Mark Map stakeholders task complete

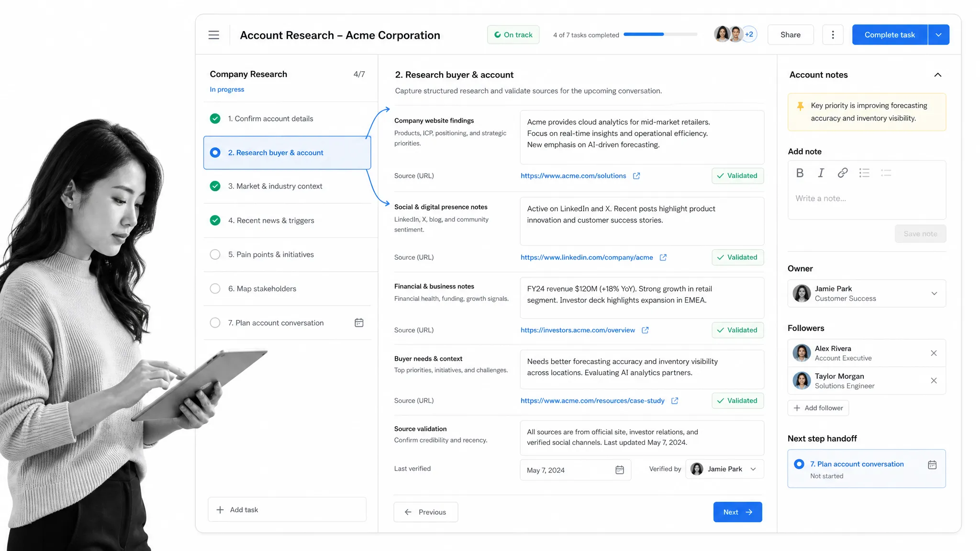click(x=215, y=289)
